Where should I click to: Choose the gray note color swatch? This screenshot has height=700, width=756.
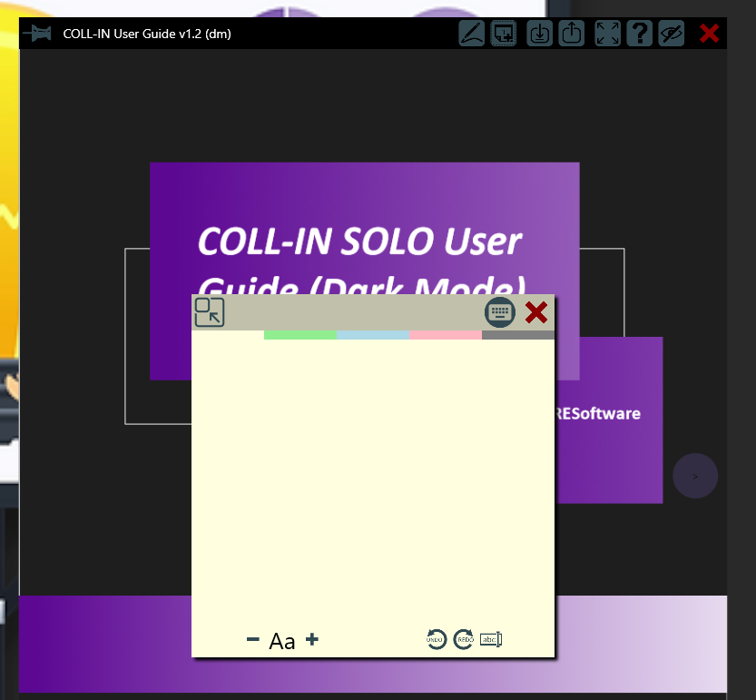(x=518, y=335)
